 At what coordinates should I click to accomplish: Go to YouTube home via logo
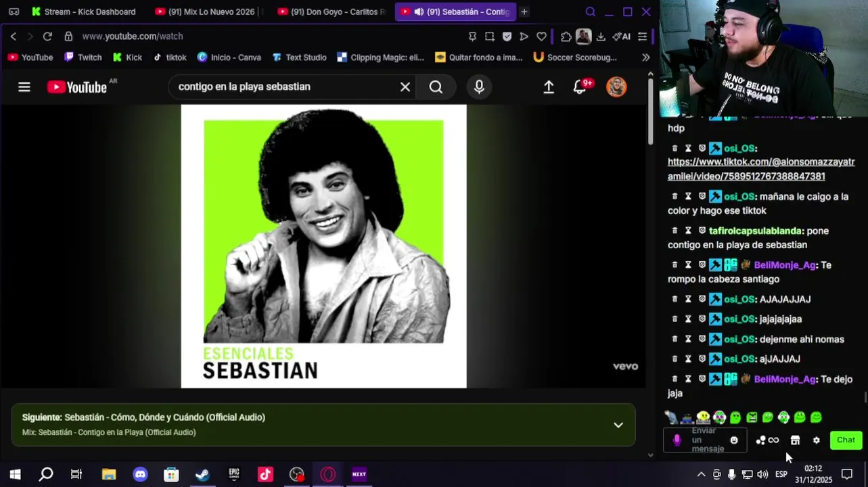point(77,87)
